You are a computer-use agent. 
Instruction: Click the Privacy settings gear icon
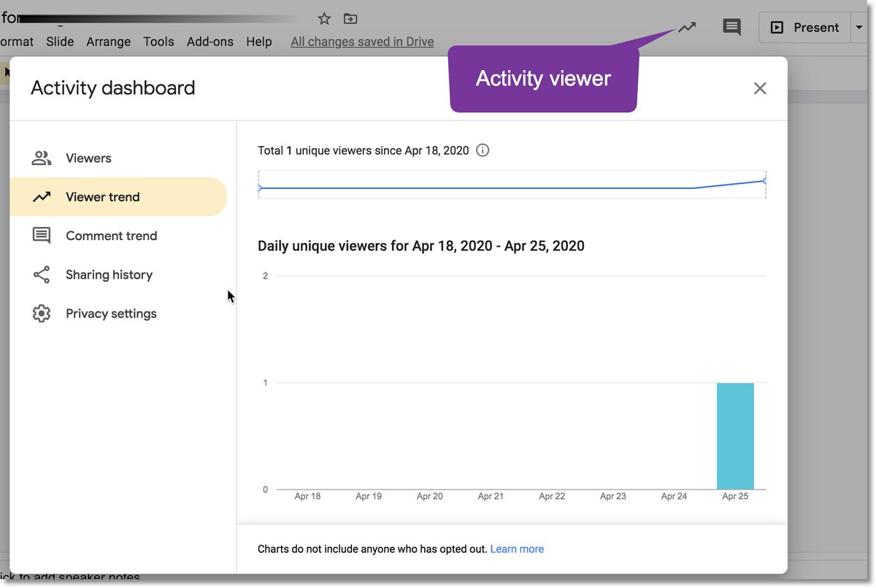(42, 314)
